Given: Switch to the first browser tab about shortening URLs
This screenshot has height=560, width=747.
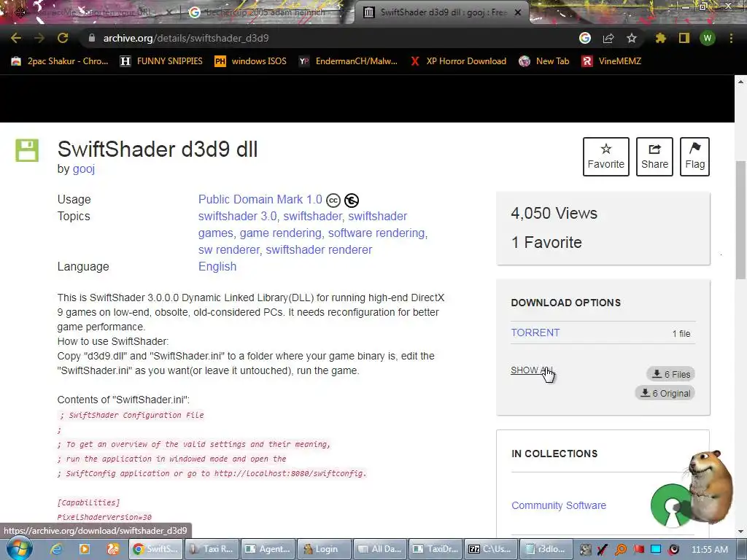Looking at the screenshot, I should [x=90, y=12].
